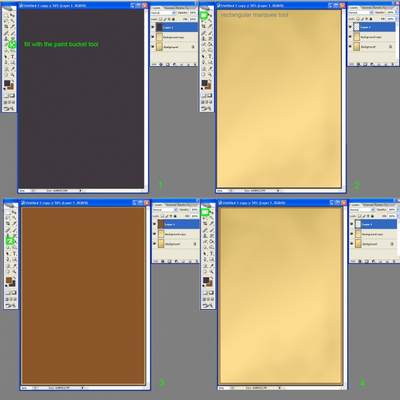The image size is (400, 400).
Task: Open the status bar arrow menu in step 2 document window
Action: point(278,191)
